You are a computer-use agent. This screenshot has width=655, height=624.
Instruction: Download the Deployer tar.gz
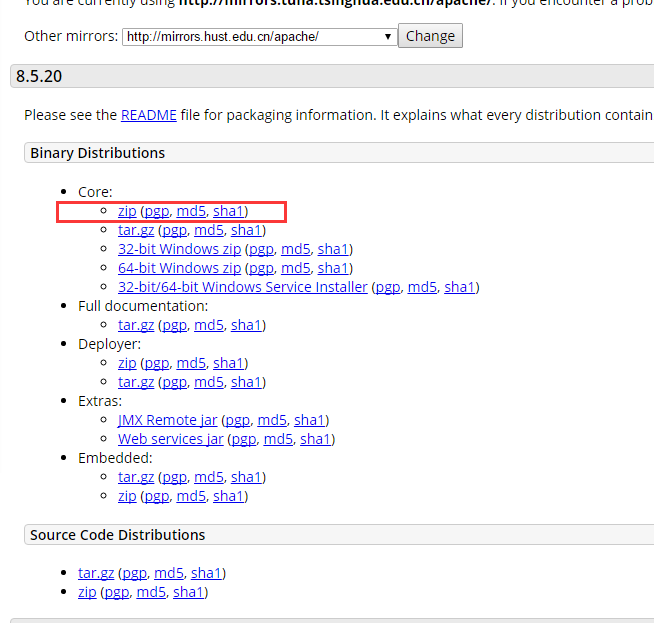pos(136,382)
